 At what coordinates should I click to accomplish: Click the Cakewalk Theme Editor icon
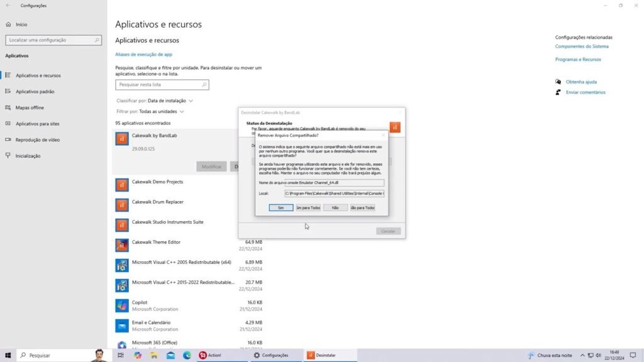[x=122, y=246]
